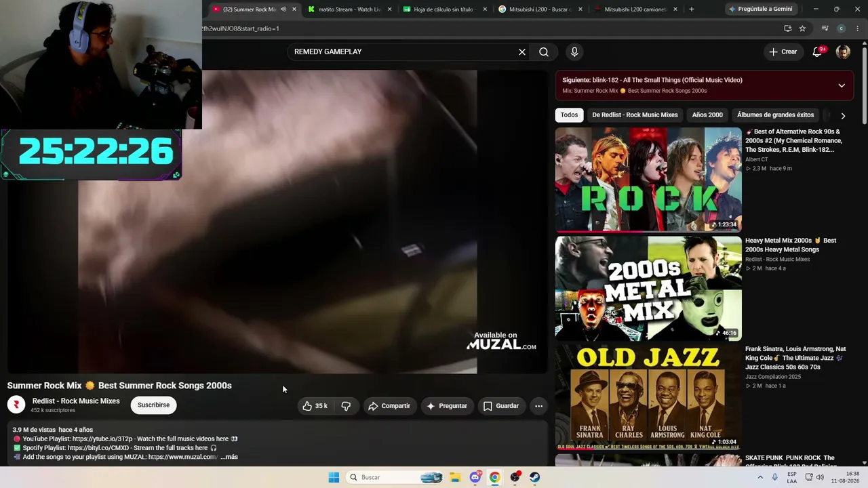Open Chrome menu with three dots
Viewport: 868px width, 488px height.
(x=857, y=28)
